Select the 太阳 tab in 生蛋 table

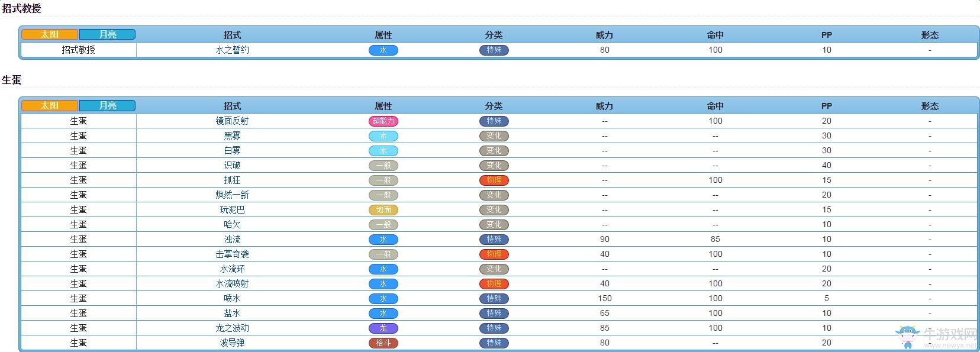pos(50,105)
